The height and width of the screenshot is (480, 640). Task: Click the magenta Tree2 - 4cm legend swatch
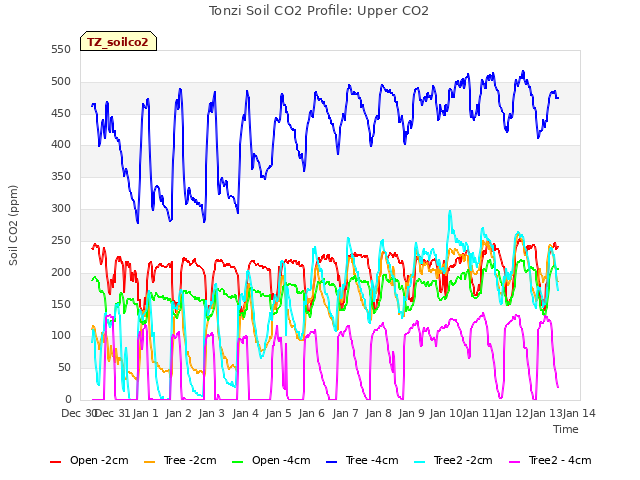[515, 462]
